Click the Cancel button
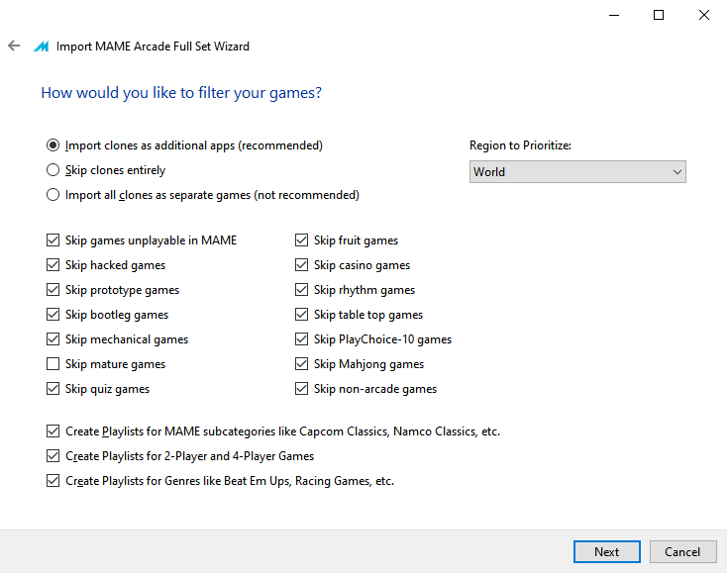The width and height of the screenshot is (728, 574). coord(682,551)
